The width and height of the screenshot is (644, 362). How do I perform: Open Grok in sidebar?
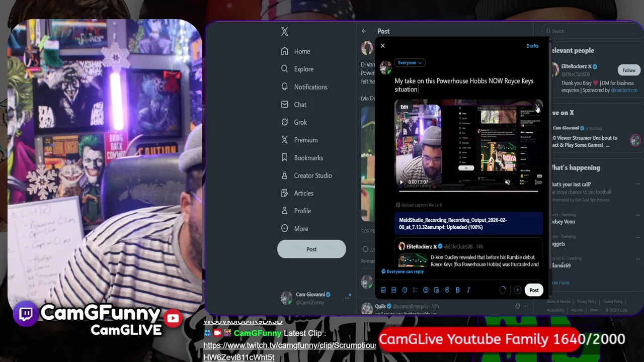(294, 122)
